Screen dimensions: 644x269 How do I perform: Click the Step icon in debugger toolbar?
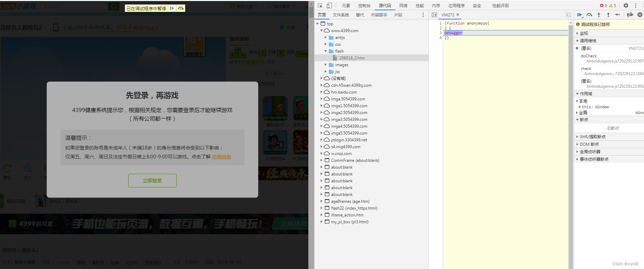point(617,15)
